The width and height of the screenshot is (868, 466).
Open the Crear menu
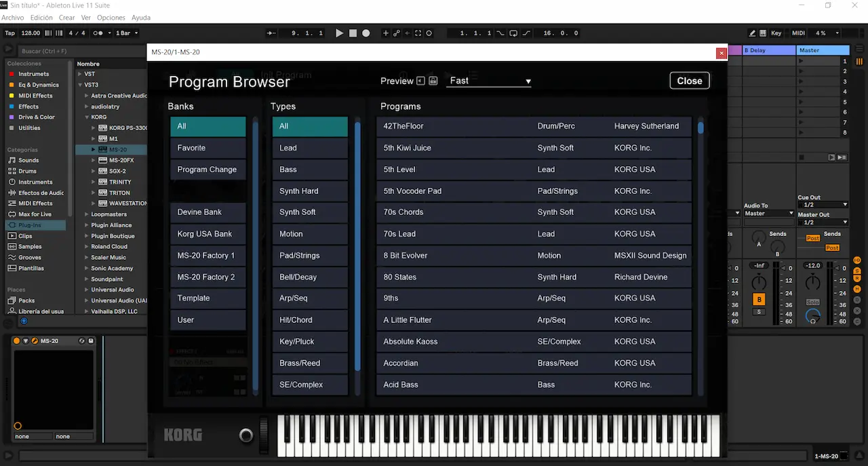pos(66,18)
